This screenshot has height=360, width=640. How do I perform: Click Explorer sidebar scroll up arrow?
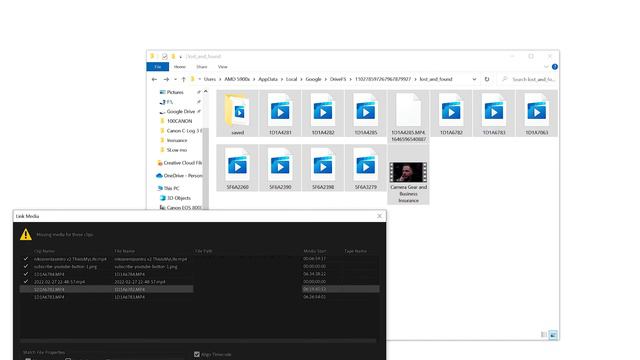point(206,92)
